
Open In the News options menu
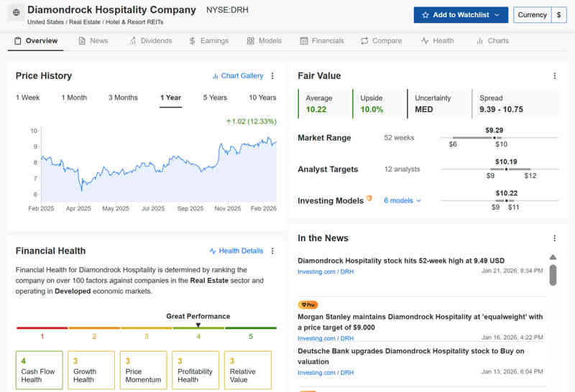point(554,238)
